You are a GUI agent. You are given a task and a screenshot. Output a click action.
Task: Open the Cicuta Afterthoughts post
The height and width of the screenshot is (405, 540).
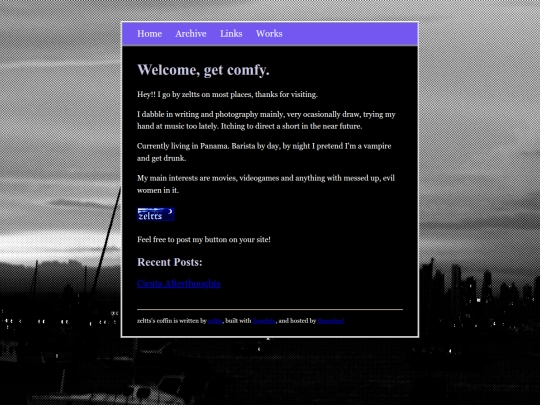[179, 283]
